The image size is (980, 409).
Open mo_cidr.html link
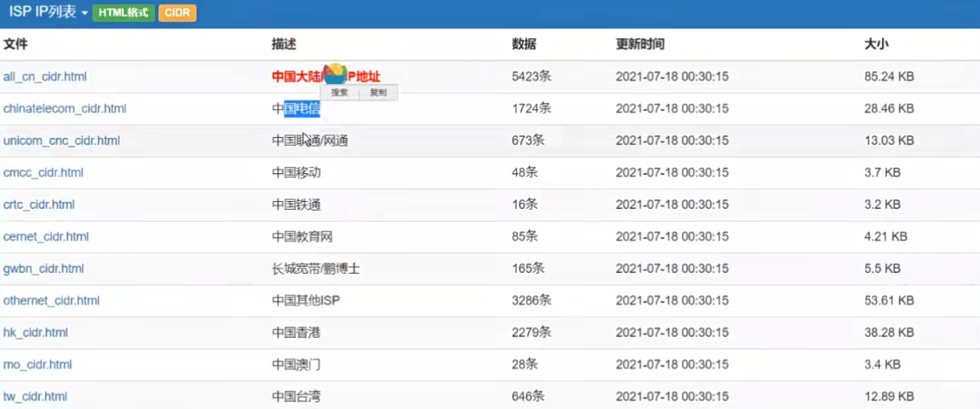point(37,365)
